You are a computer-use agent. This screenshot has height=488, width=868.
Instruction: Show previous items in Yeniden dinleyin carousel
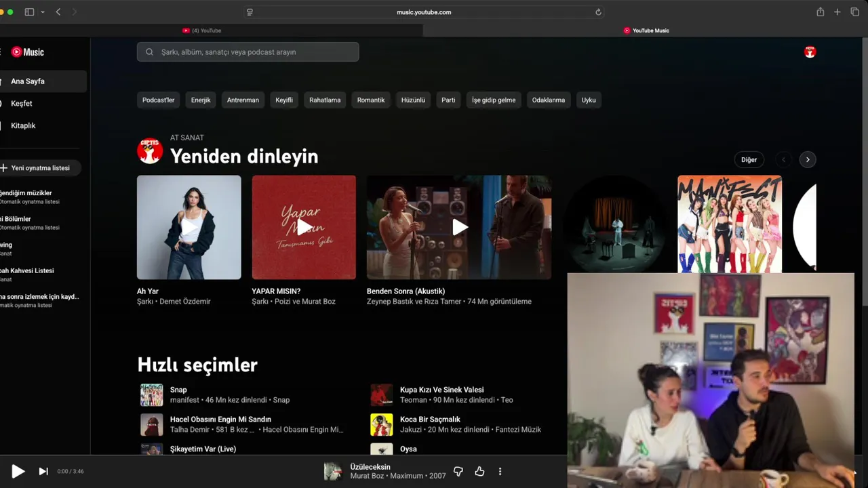pyautogui.click(x=783, y=160)
